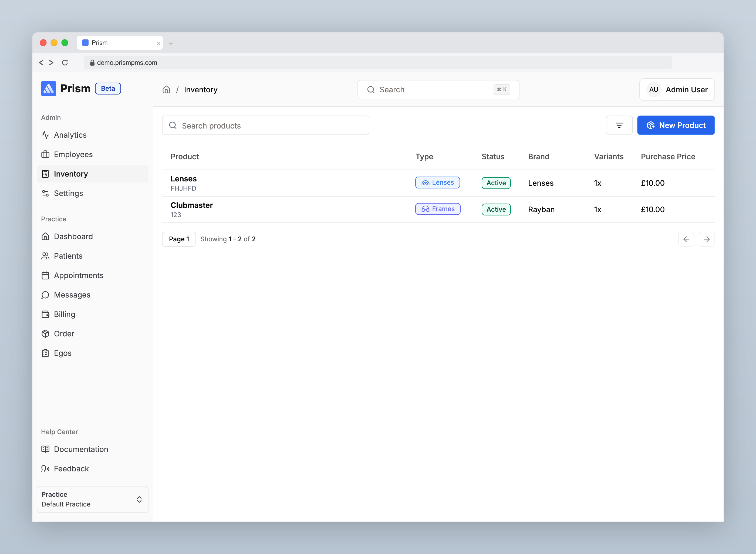This screenshot has width=756, height=554.
Task: Open the Frames type badge on Clubmaster row
Action: 437,209
